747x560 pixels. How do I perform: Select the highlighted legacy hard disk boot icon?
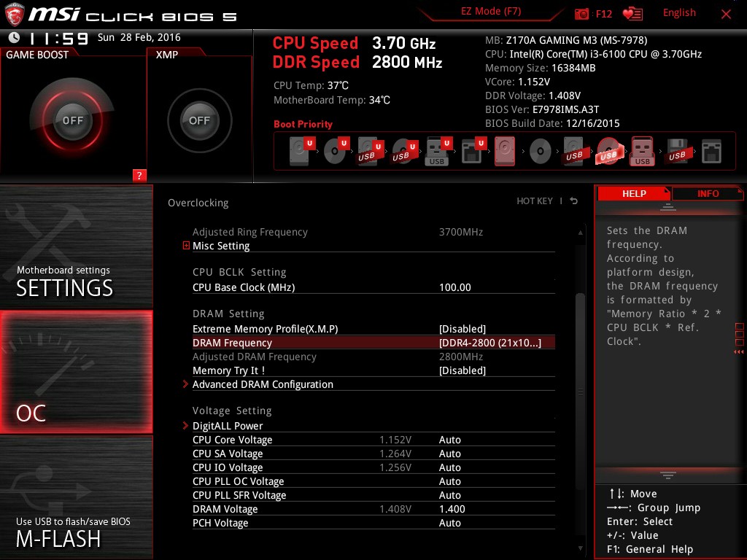pos(505,152)
